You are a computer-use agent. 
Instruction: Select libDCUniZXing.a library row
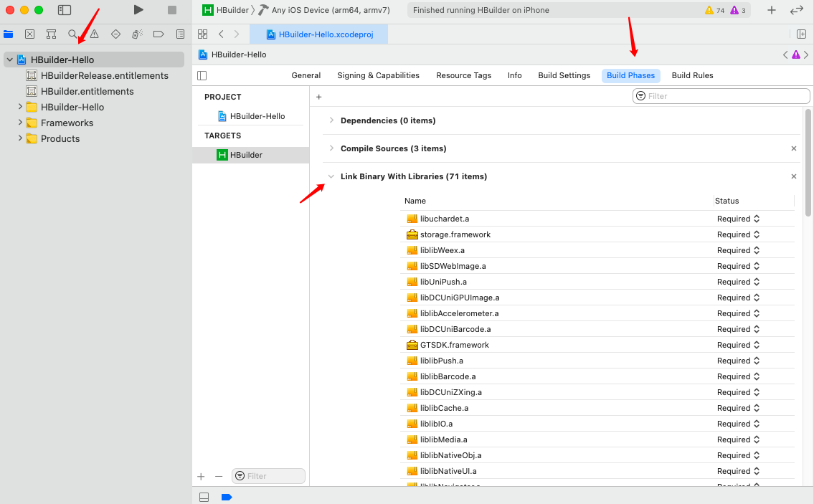(597, 392)
